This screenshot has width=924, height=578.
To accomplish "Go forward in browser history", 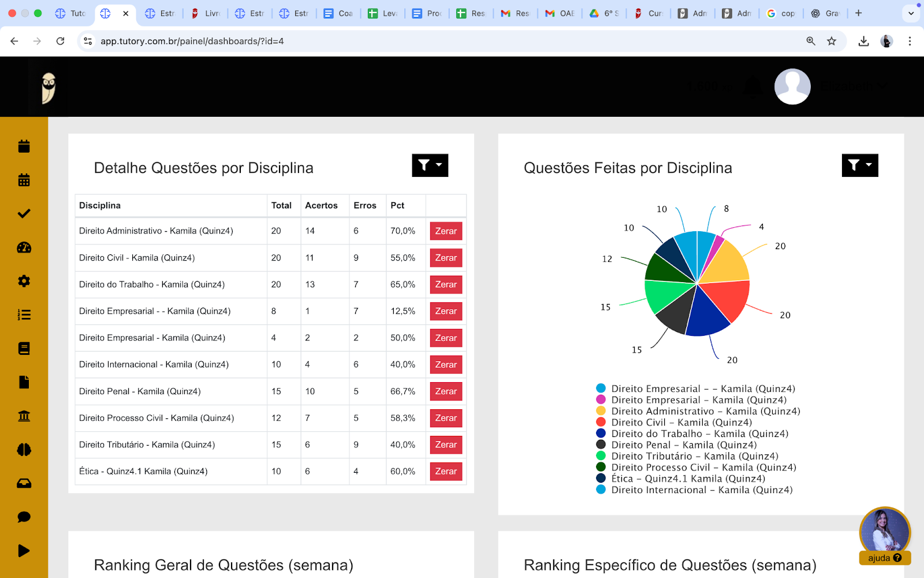I will click(37, 41).
